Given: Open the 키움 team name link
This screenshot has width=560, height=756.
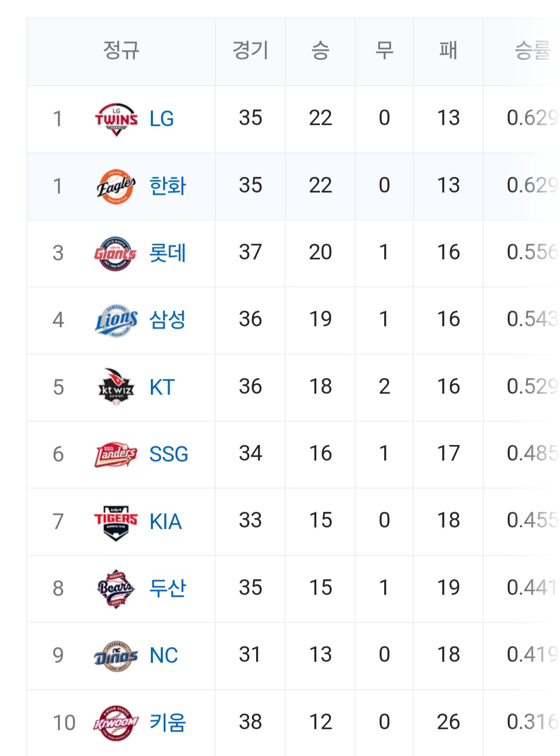Looking at the screenshot, I should click(x=167, y=722).
